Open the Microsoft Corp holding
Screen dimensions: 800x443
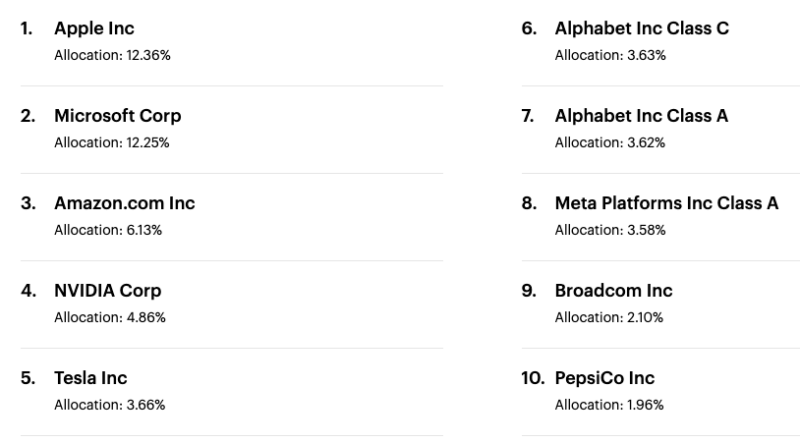(118, 116)
